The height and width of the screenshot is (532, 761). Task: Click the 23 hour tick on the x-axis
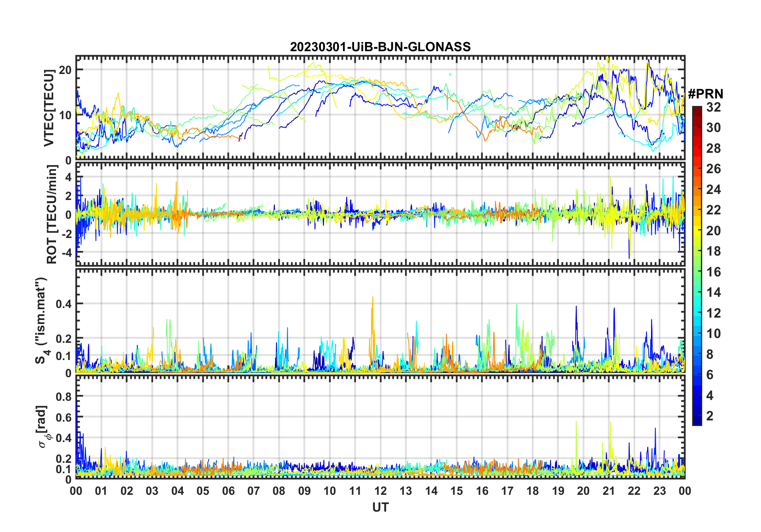(x=659, y=491)
